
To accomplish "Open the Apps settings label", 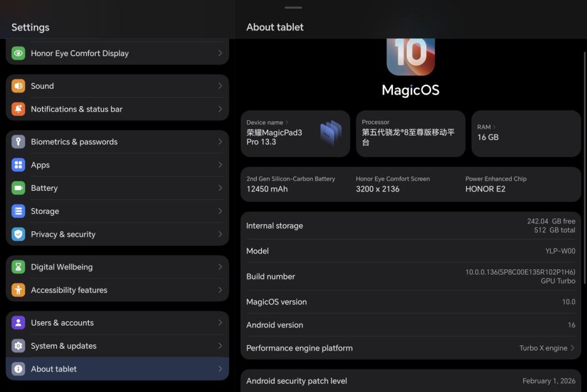I will point(40,165).
